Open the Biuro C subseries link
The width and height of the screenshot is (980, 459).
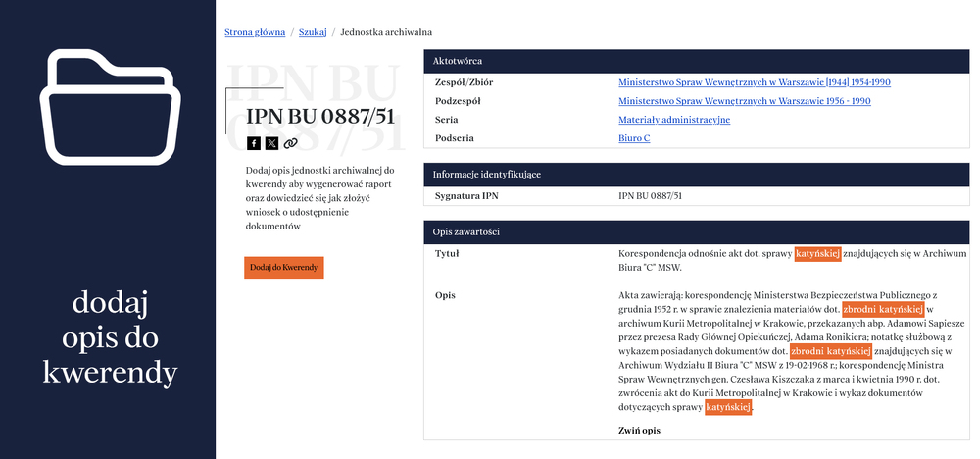pyautogui.click(x=634, y=138)
